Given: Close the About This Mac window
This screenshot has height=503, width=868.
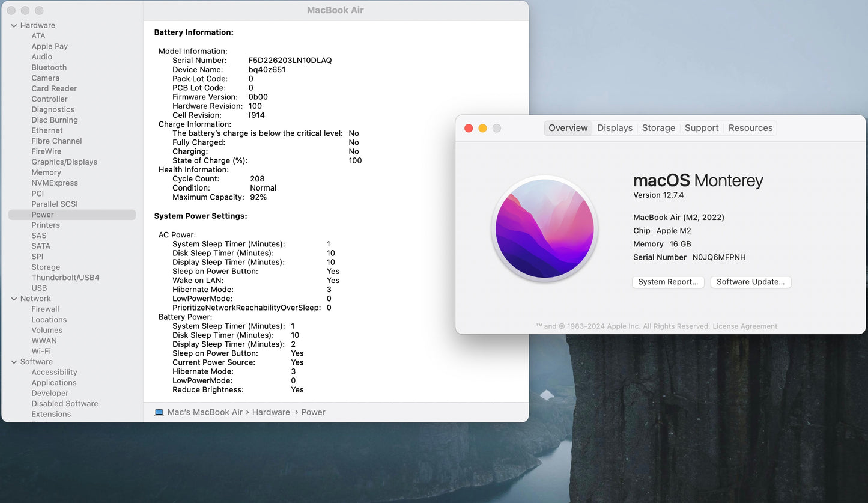Looking at the screenshot, I should coord(469,128).
